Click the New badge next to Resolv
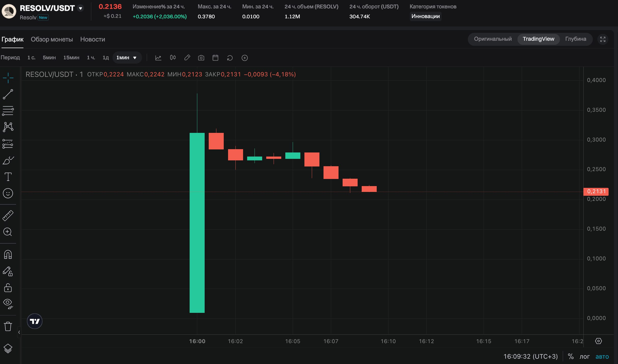This screenshot has height=364, width=618. tap(43, 18)
